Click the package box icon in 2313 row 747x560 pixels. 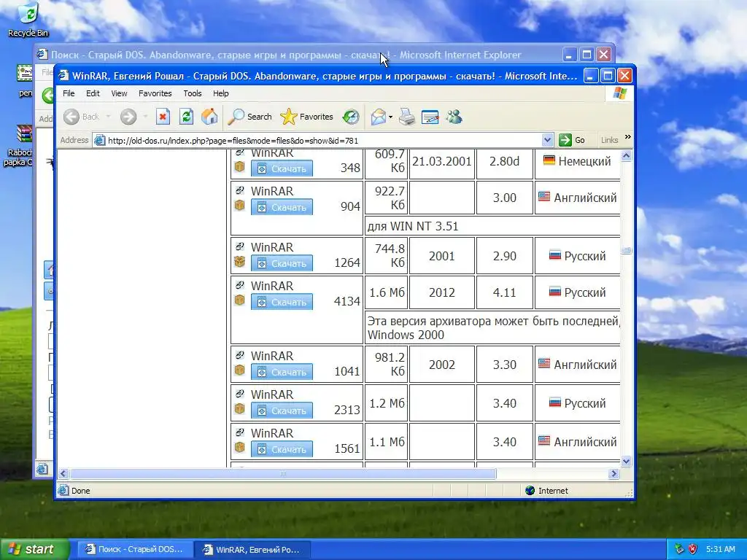click(x=239, y=408)
